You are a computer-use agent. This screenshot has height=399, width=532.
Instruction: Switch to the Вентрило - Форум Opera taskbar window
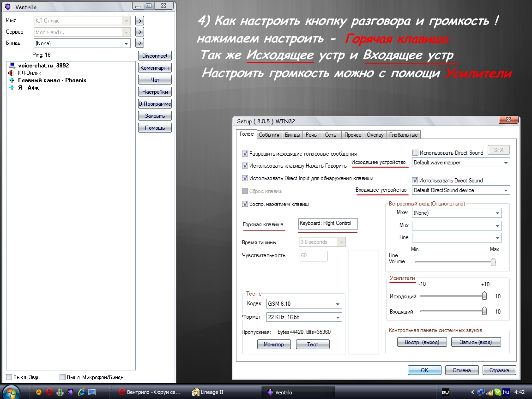[x=150, y=392]
